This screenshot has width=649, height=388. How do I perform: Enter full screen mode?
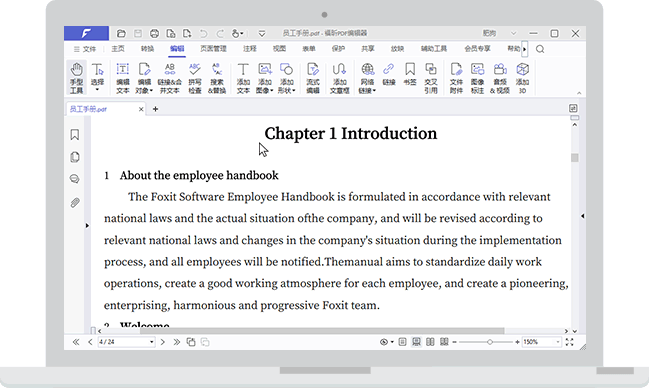(x=570, y=342)
